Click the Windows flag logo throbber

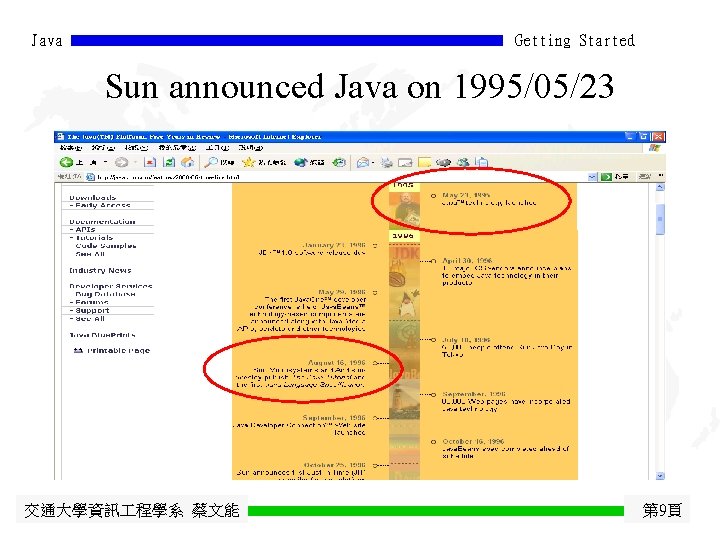click(654, 148)
